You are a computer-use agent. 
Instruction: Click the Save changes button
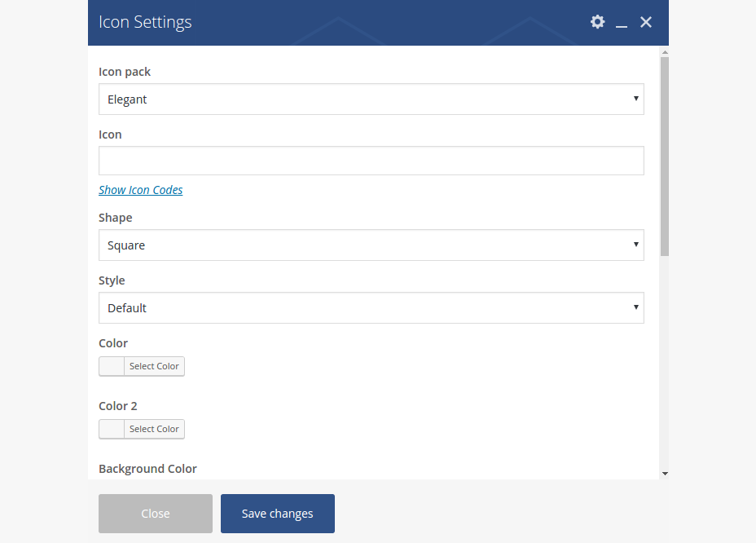(x=277, y=514)
